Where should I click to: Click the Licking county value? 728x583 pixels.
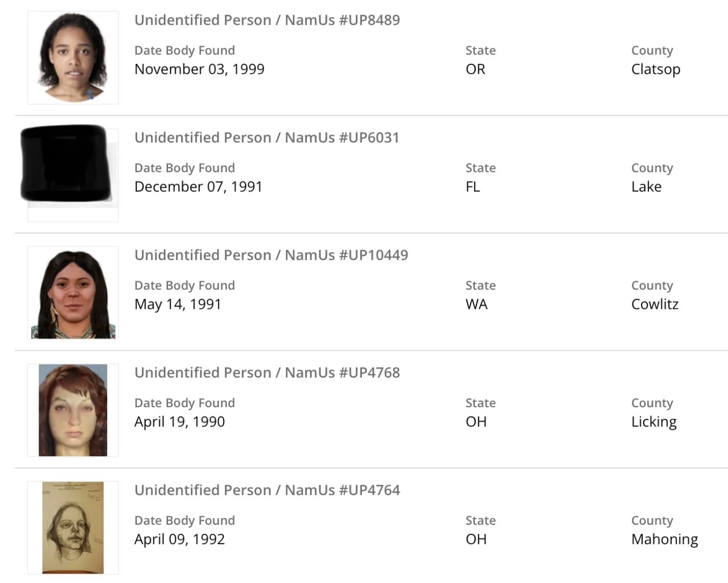coord(654,422)
